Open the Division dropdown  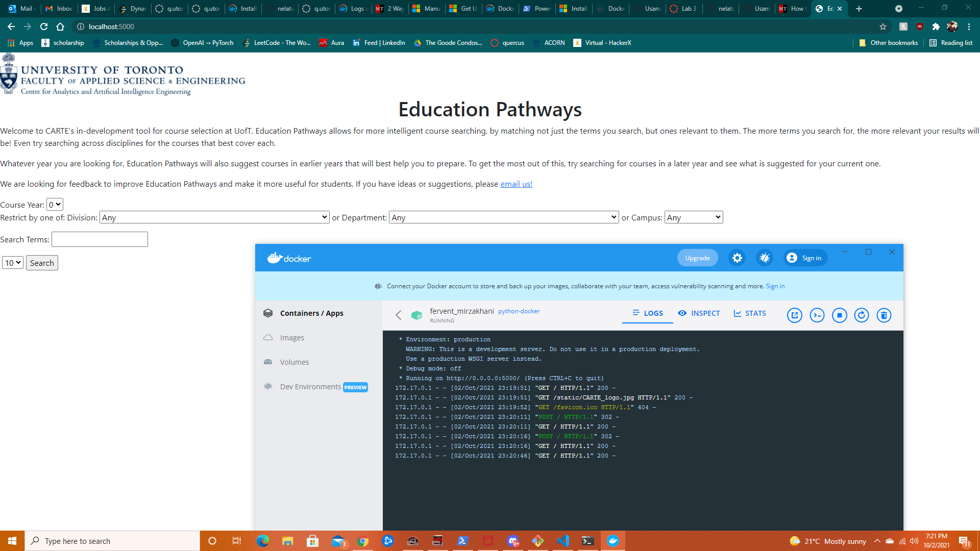[214, 217]
